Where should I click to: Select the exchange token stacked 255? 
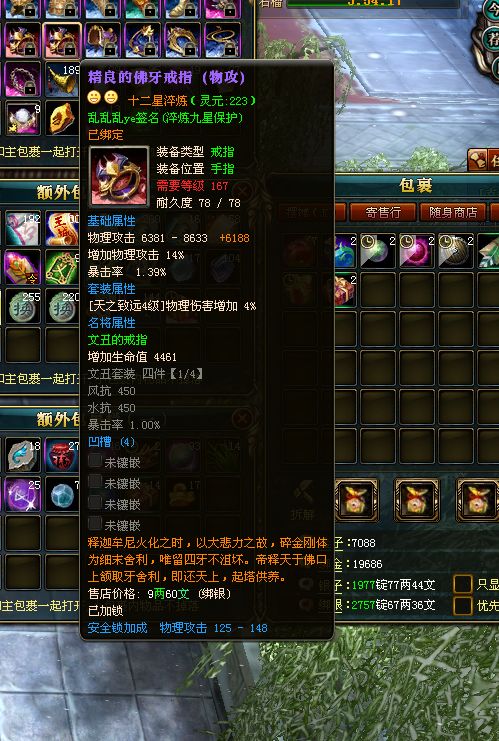click(x=22, y=307)
